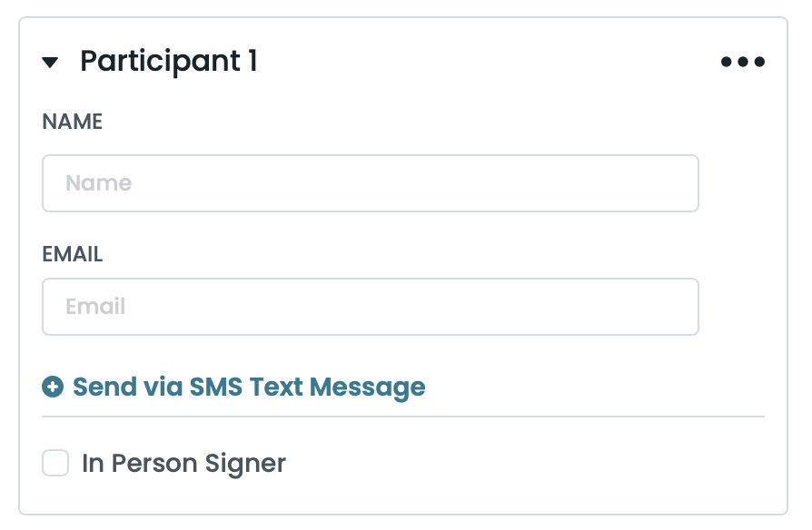Click the ellipsis icon for Participant 1
This screenshot has width=812, height=530.
click(743, 62)
